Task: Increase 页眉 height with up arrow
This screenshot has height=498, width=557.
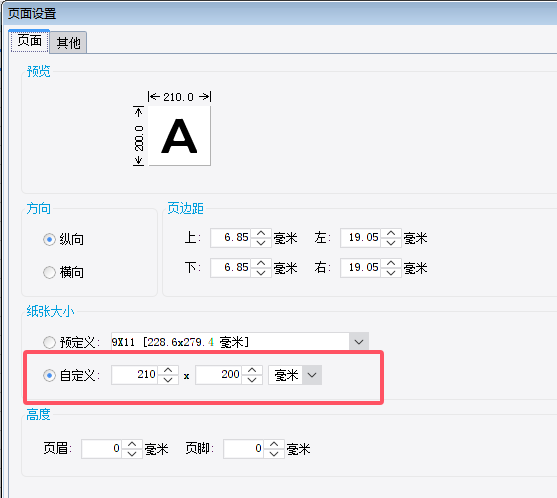Action: [132, 444]
